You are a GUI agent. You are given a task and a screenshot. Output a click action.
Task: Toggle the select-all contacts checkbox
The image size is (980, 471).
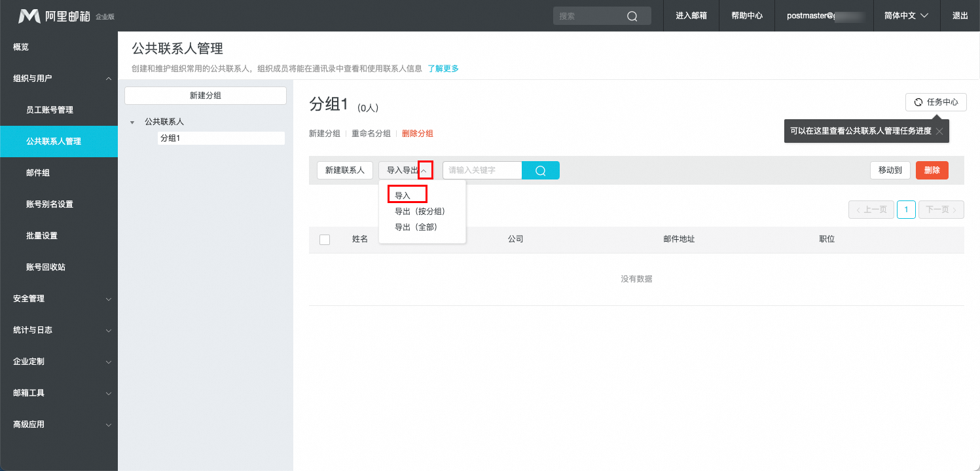pos(325,240)
